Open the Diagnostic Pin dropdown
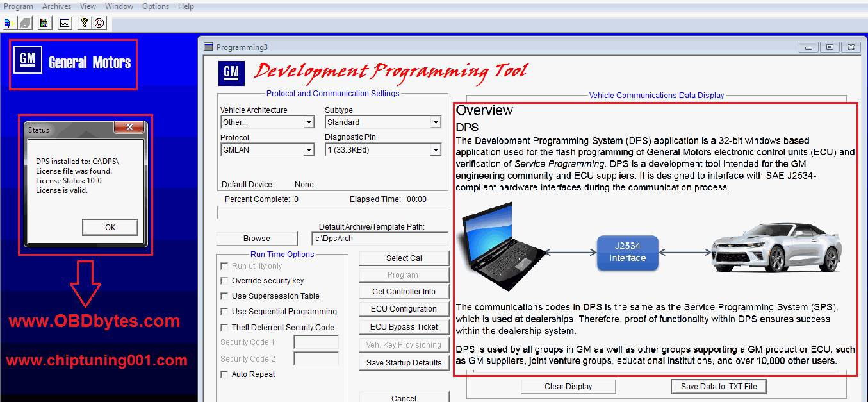Image resolution: width=868 pixels, height=402 pixels. point(436,150)
